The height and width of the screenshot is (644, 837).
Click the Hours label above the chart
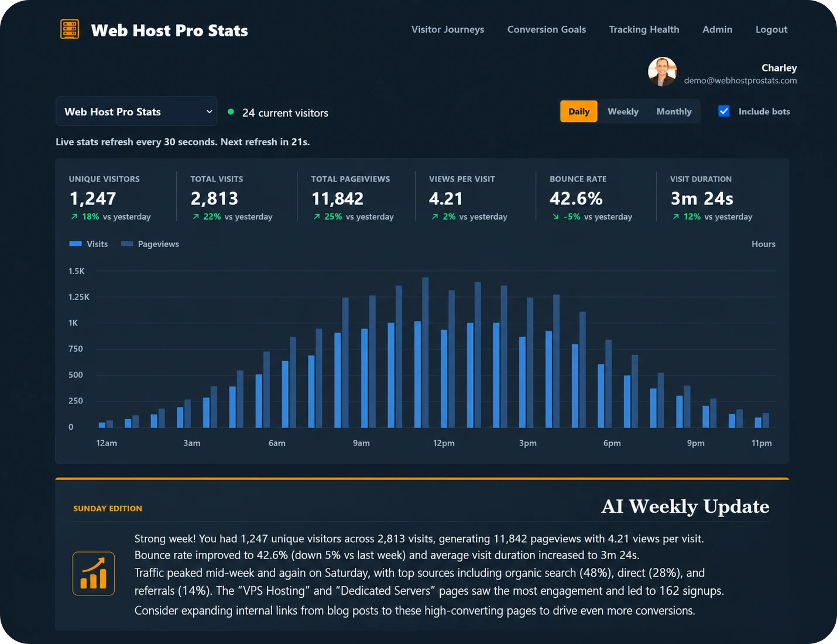tap(763, 244)
